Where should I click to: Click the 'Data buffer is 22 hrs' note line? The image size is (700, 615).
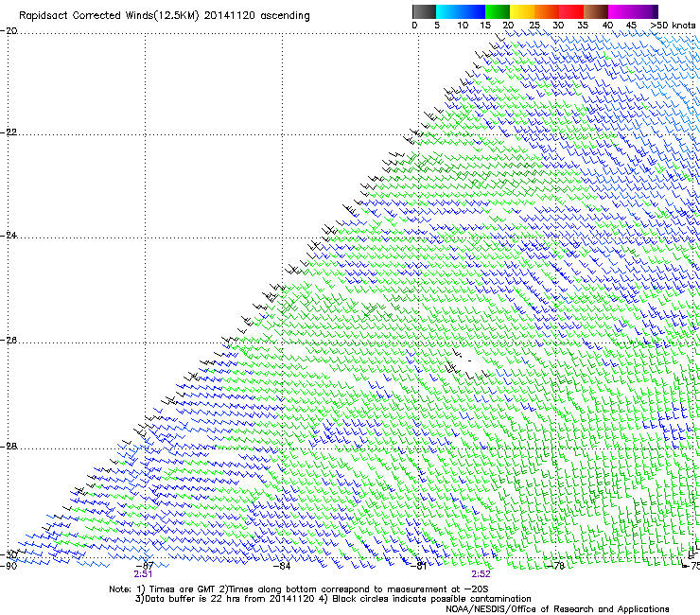333,599
